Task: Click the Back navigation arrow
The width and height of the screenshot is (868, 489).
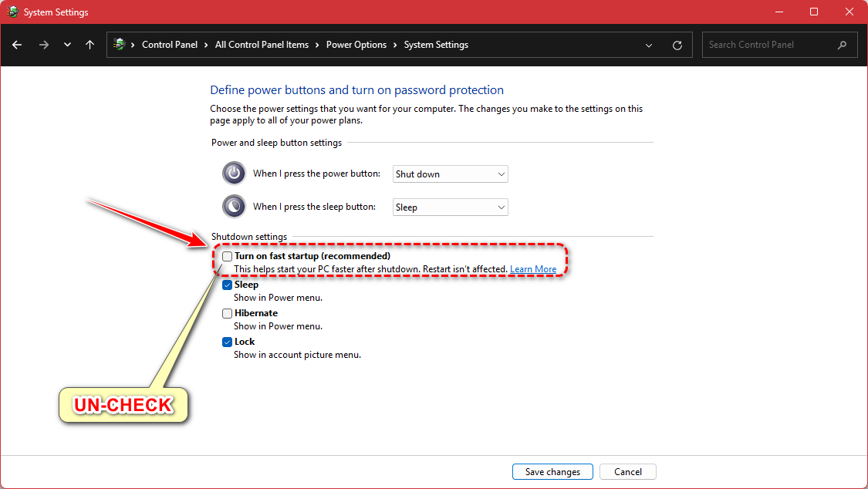Action: [17, 45]
